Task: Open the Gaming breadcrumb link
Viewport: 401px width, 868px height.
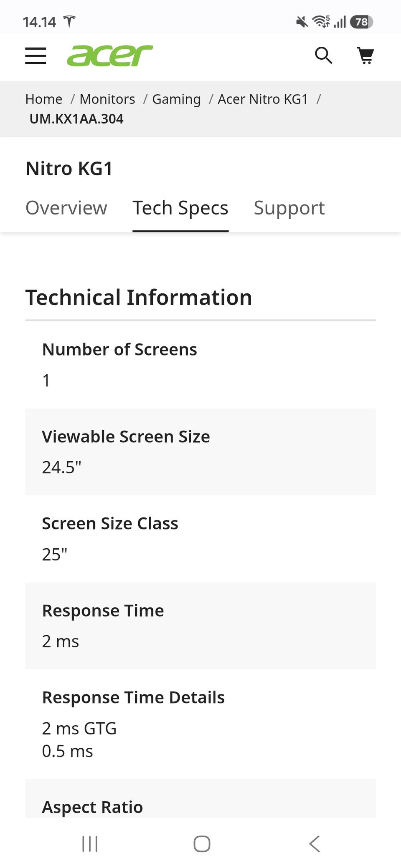Action: 176,99
